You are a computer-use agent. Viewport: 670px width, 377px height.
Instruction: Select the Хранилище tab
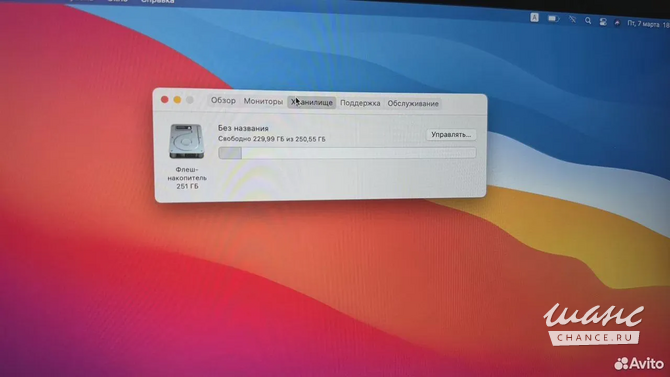tap(311, 102)
